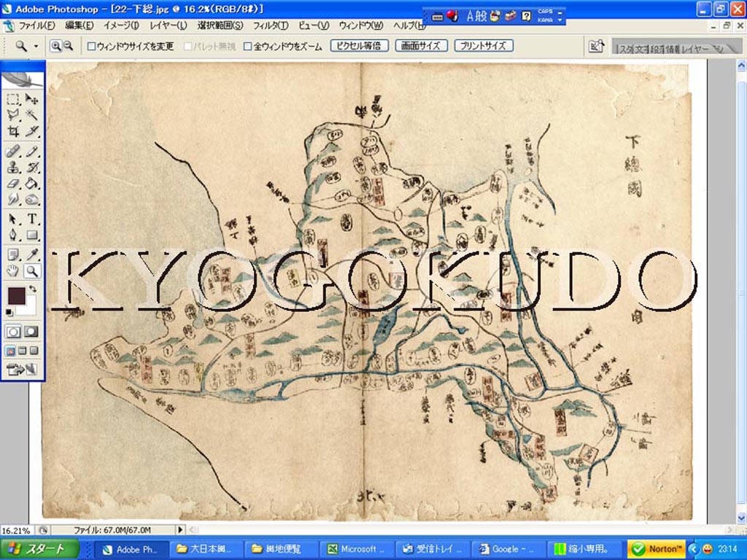The width and height of the screenshot is (747, 560).
Task: Swap foreground and background colors
Action: click(32, 289)
